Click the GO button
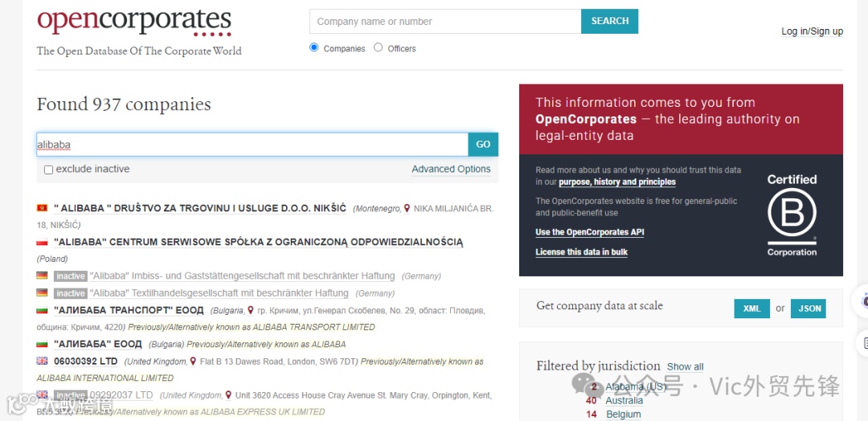The image size is (868, 421). [483, 145]
